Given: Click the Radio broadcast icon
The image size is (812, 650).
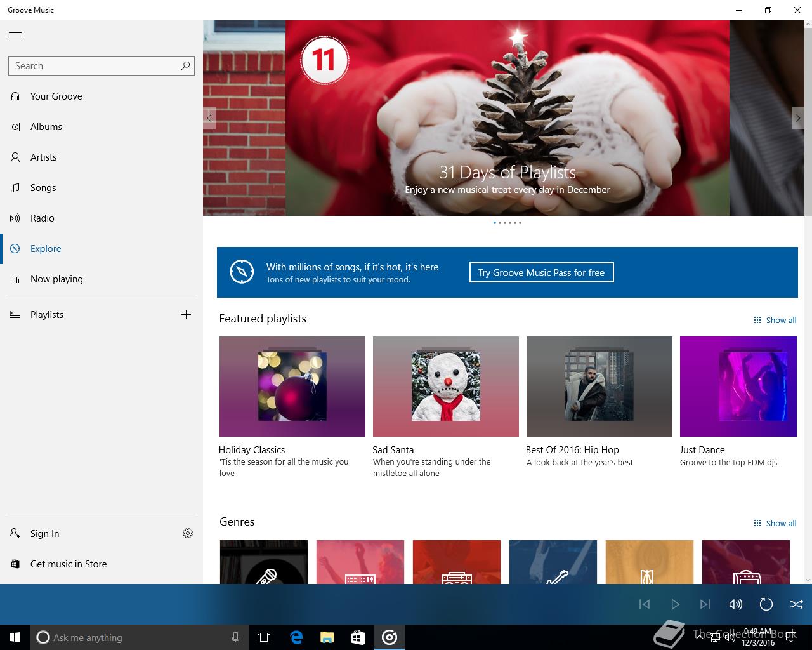Looking at the screenshot, I should tap(15, 218).
